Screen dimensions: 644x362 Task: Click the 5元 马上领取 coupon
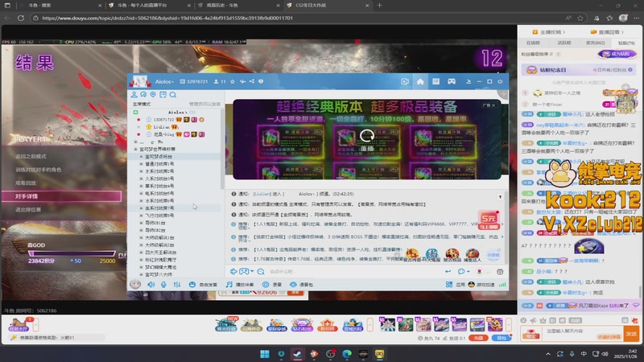[489, 220]
